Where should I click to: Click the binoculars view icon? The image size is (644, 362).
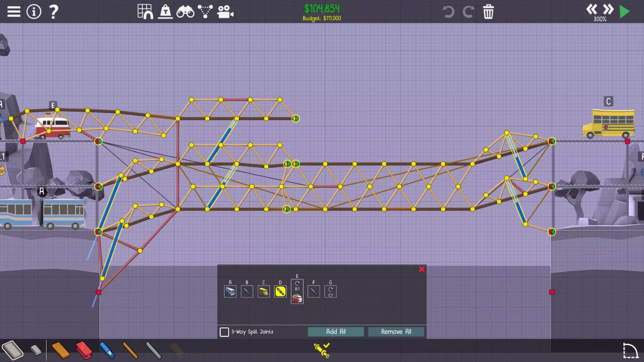(185, 12)
